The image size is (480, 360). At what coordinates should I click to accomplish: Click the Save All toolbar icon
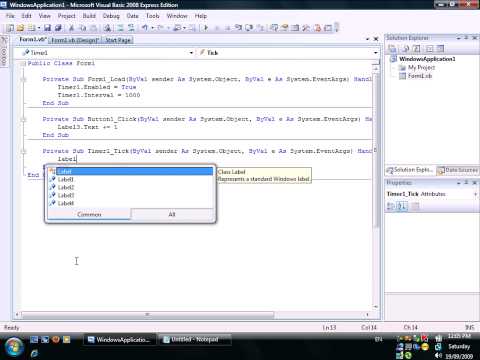[58, 28]
